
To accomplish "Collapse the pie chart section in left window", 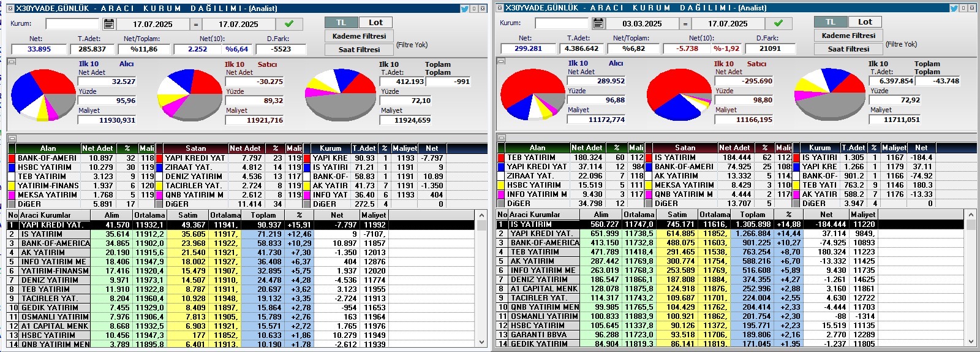I will [x=12, y=61].
